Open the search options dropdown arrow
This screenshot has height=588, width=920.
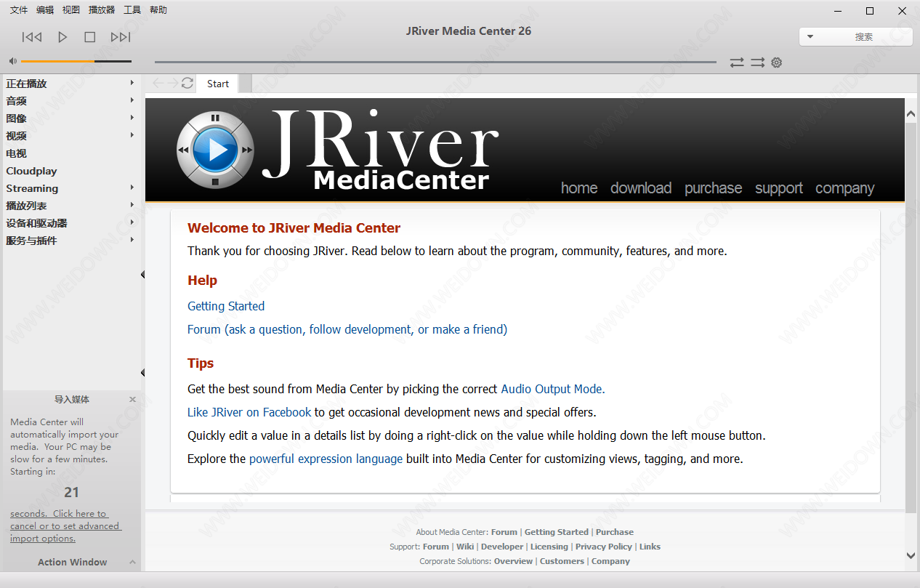point(810,36)
